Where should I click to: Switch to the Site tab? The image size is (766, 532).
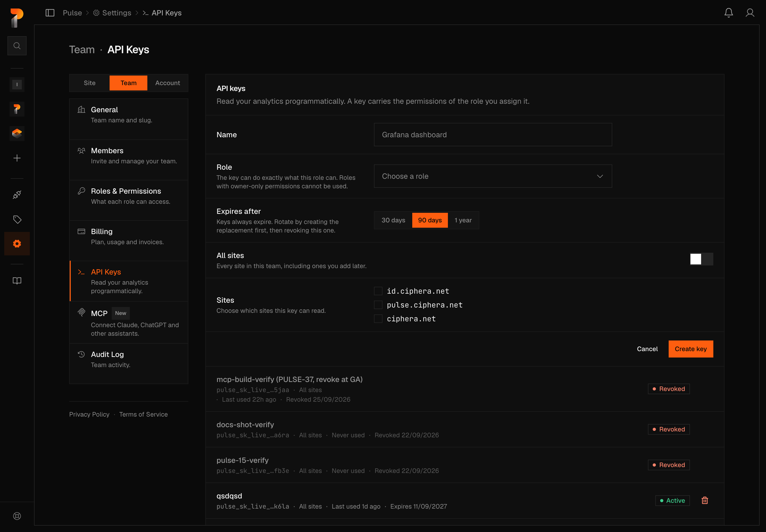coord(89,83)
